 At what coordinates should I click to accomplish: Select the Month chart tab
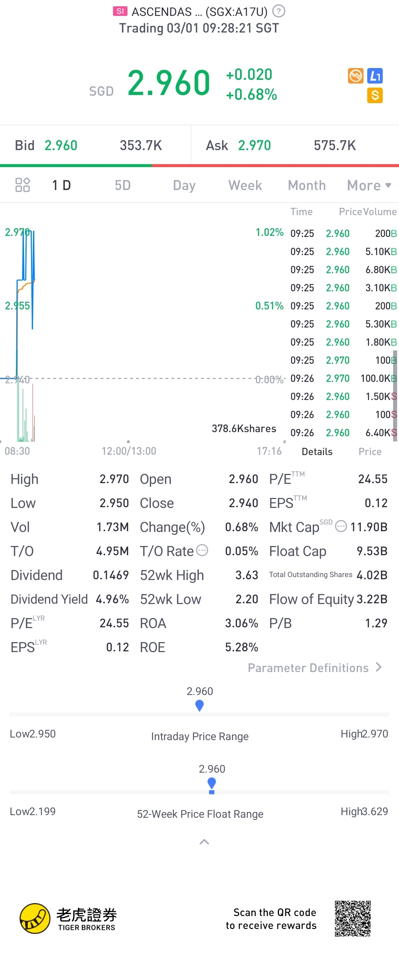click(307, 185)
